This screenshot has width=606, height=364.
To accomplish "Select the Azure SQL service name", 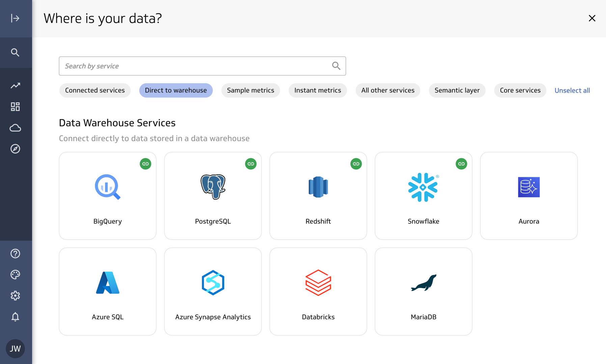I will click(x=108, y=317).
